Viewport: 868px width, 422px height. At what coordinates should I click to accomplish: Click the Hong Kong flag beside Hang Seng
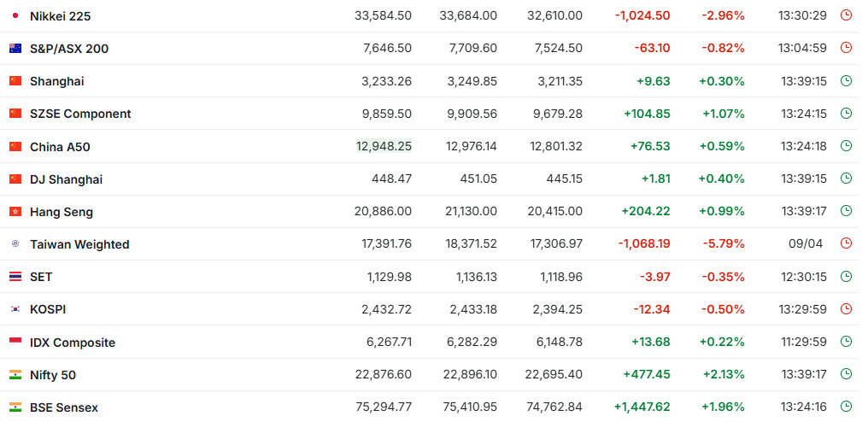(x=15, y=211)
